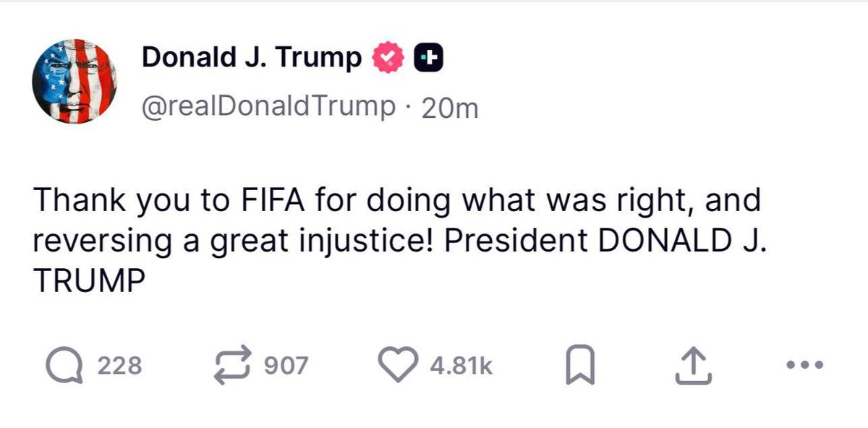
Task: Bookmark this post with the bookmark icon
Action: pos(579,366)
